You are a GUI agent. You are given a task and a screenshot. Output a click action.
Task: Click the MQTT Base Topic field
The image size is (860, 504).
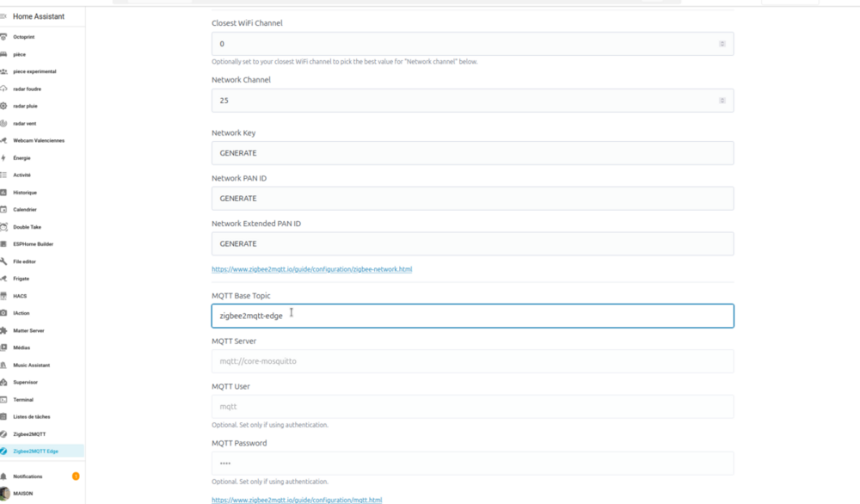point(472,316)
